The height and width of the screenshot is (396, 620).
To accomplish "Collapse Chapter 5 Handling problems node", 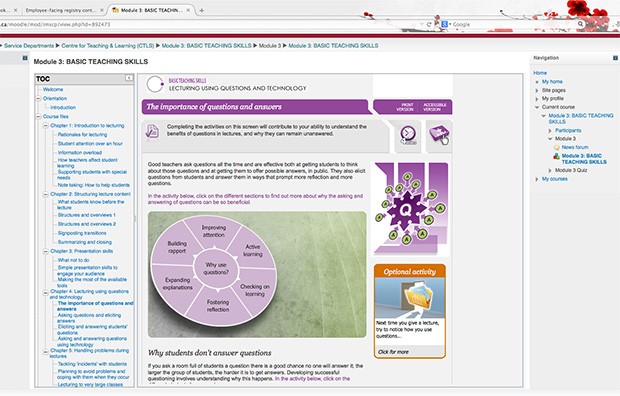I will click(46, 352).
